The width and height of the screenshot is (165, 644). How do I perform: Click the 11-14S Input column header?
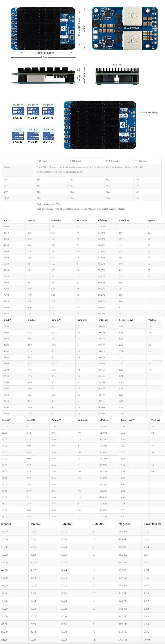[x=112, y=161]
